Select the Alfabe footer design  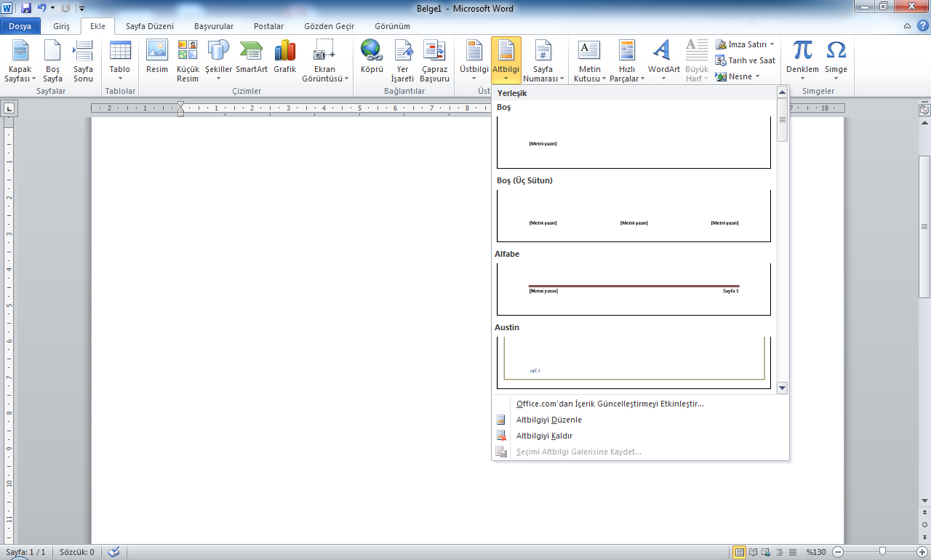tap(634, 289)
